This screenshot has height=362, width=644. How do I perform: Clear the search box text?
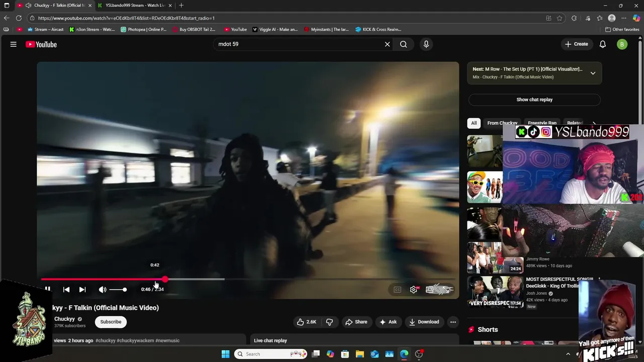point(387,44)
